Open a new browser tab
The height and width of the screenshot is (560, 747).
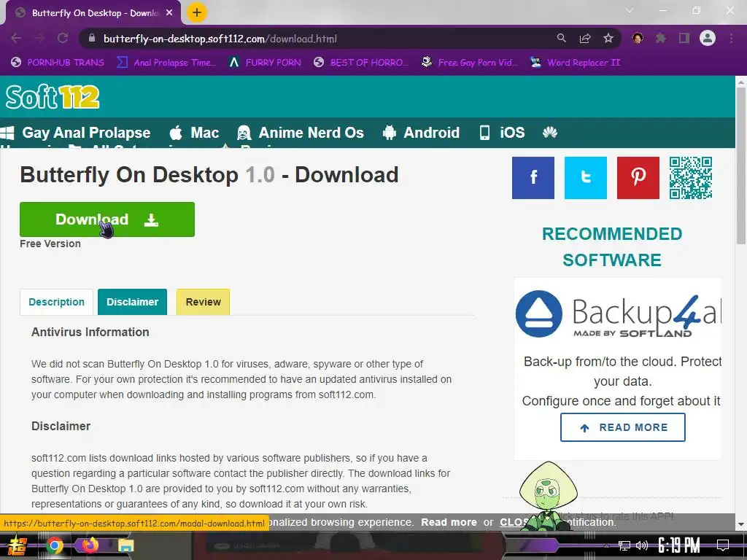197,12
